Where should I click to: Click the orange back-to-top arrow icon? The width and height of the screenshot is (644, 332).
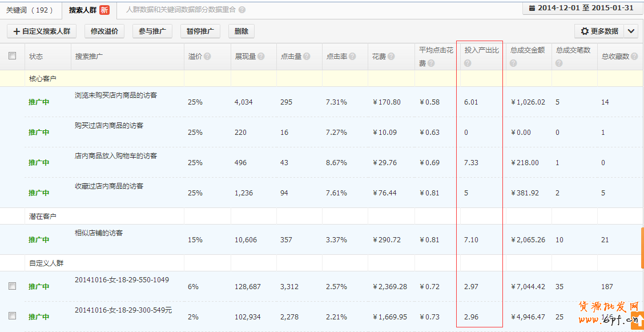pos(636,318)
